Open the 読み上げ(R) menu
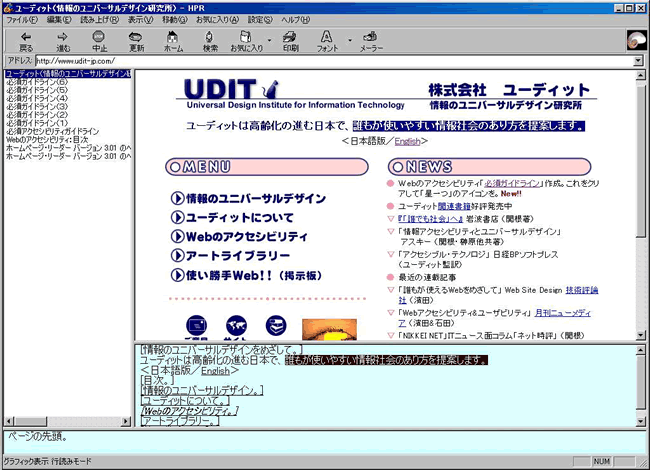This screenshot has width=650, height=470. click(99, 19)
